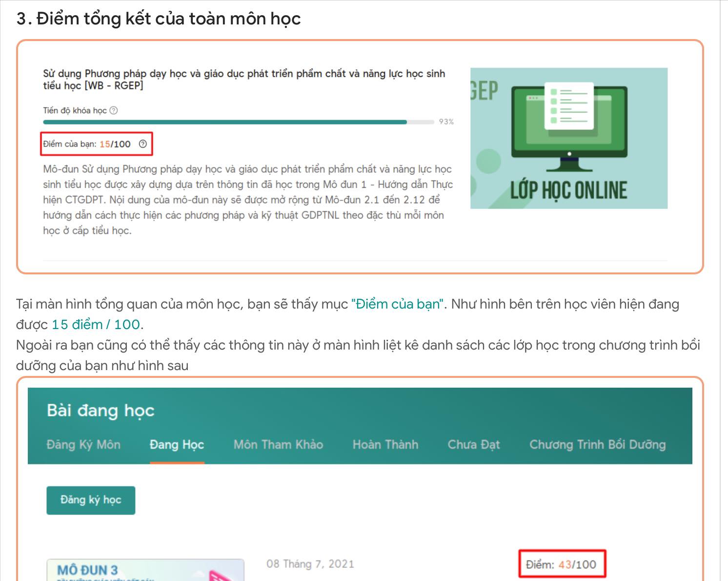Click the heading 3. Điểm tổng kết của toàn môn học
The image size is (728, 581).
[160, 19]
